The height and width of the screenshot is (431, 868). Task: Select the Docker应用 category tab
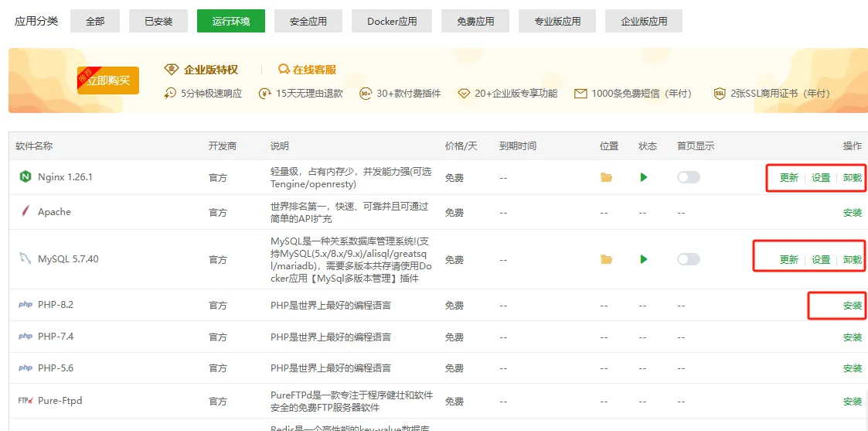[x=392, y=21]
